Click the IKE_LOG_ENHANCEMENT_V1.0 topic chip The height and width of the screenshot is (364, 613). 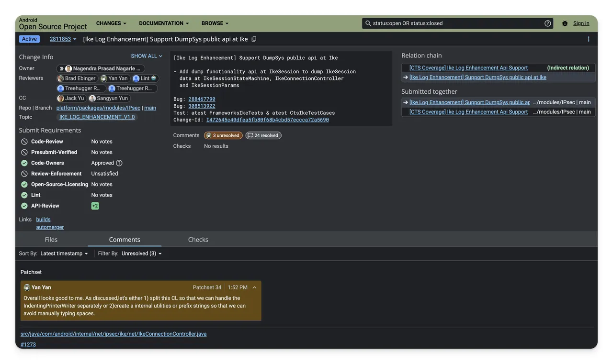coord(97,117)
